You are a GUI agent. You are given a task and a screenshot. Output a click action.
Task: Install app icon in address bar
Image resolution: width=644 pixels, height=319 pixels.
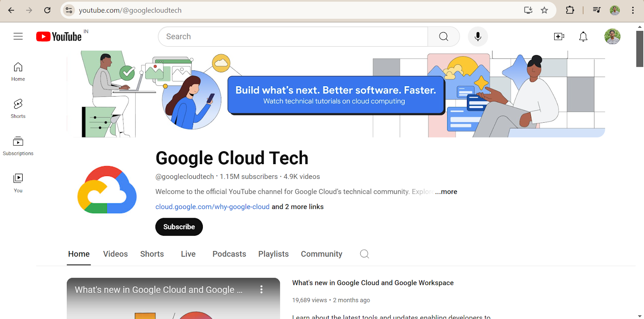[528, 10]
